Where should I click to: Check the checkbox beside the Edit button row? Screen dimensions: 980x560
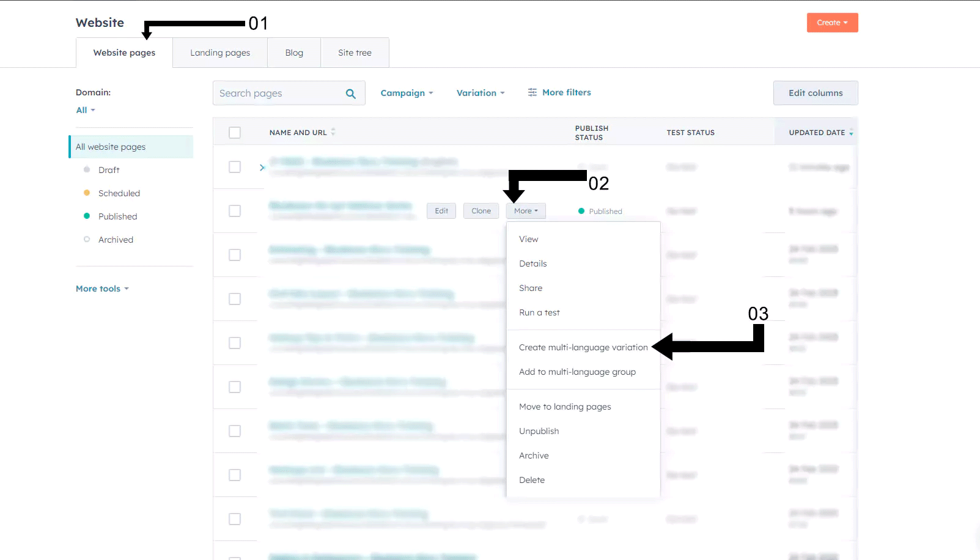coord(235,211)
